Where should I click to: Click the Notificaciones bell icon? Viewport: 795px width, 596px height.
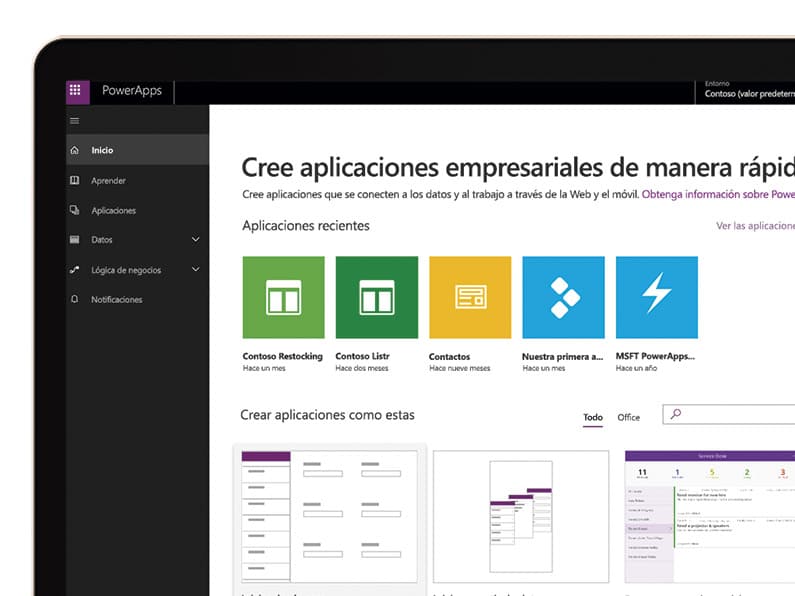coord(75,299)
